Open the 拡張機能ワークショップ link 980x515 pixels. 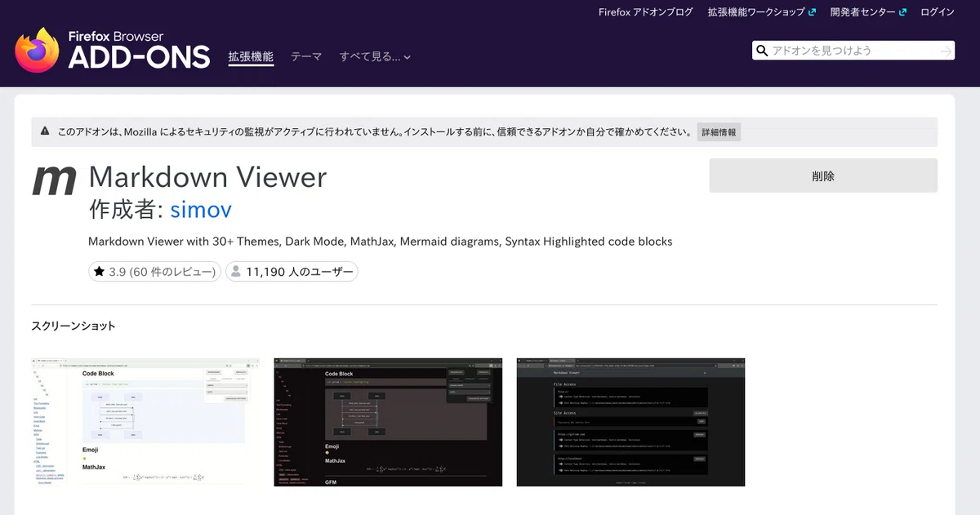pyautogui.click(x=762, y=12)
